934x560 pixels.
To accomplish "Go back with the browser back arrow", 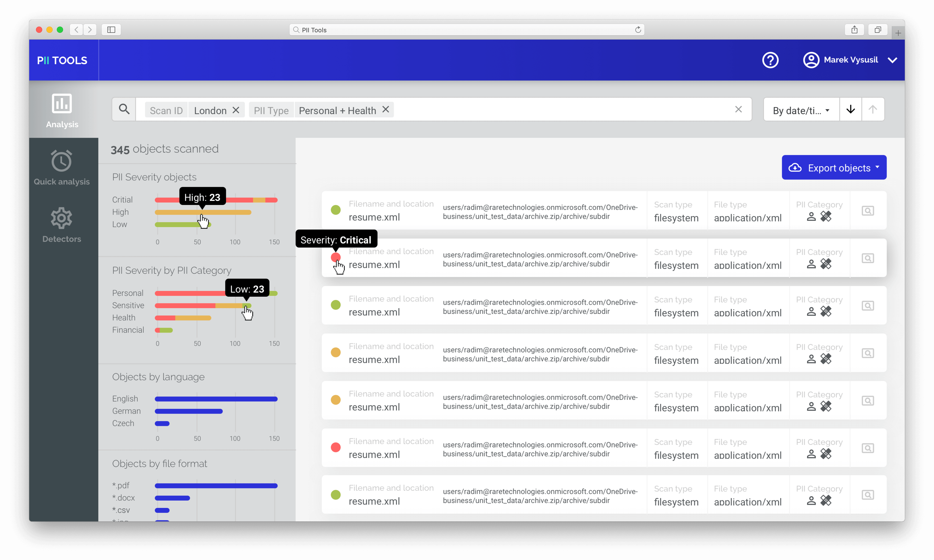I will pos(77,30).
